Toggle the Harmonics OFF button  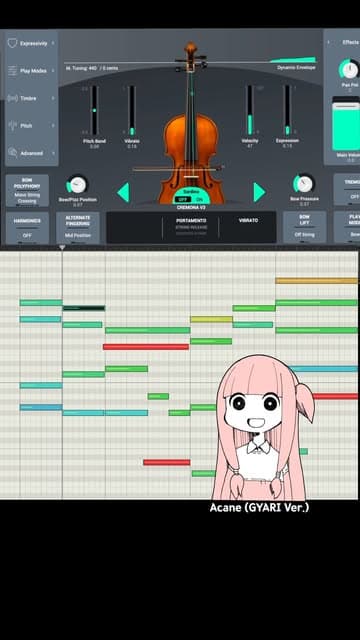[27, 228]
